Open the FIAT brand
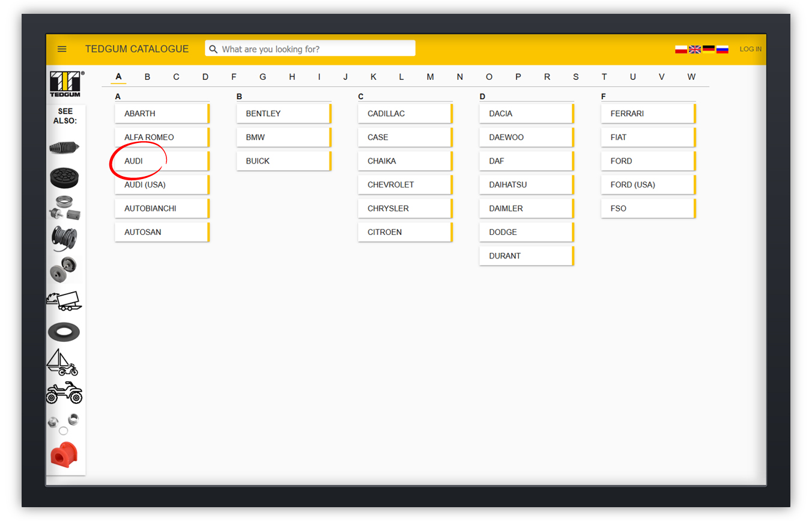Viewport: 812px width, 521px height. 649,137
